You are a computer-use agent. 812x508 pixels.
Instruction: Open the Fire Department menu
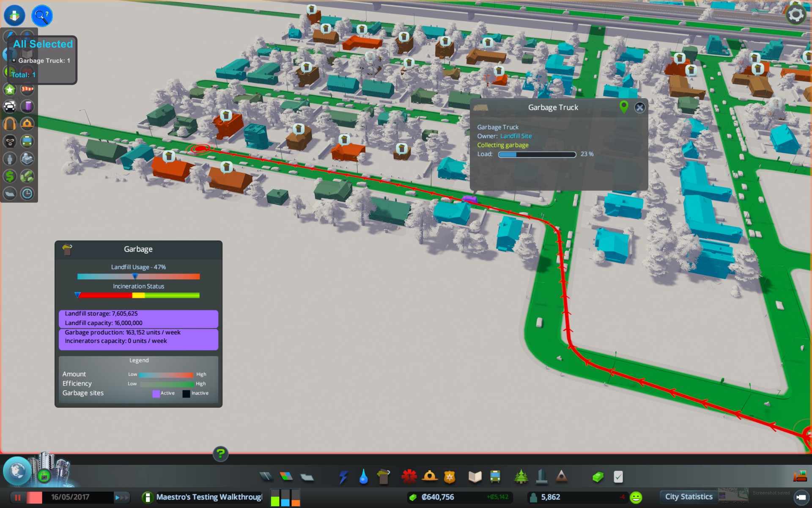[430, 477]
